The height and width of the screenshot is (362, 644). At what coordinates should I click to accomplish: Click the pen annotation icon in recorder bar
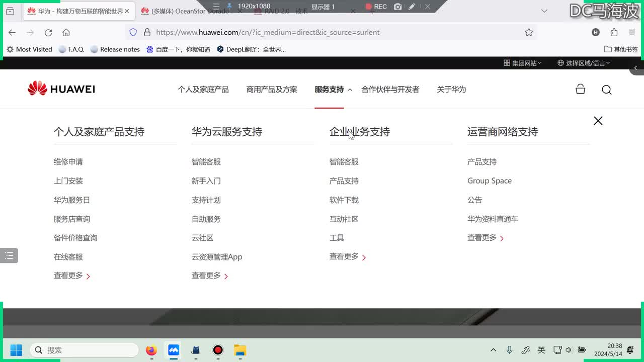tap(412, 7)
